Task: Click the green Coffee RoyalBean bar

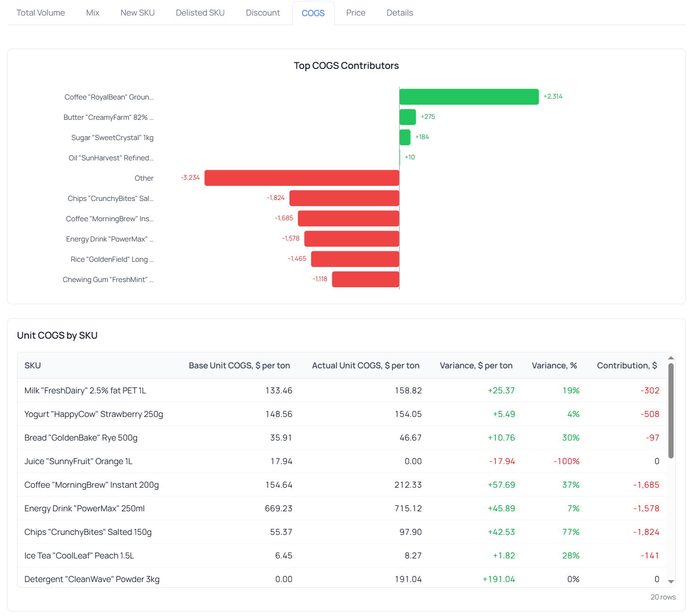Action: [x=469, y=97]
